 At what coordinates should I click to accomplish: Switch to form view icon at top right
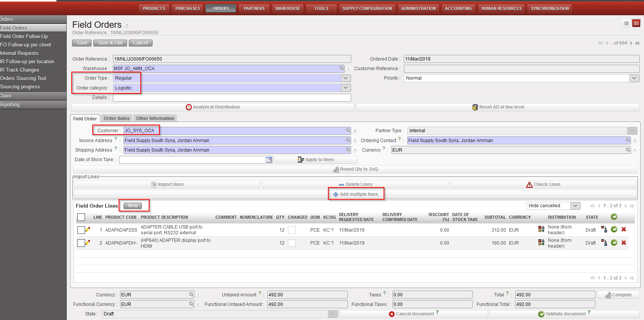click(x=636, y=24)
